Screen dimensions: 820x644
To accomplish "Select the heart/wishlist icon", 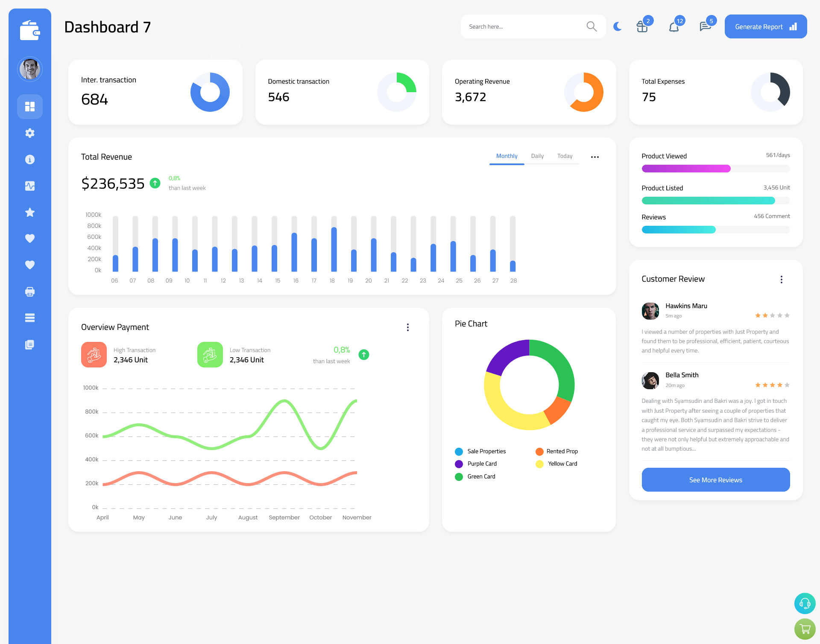I will click(x=29, y=238).
